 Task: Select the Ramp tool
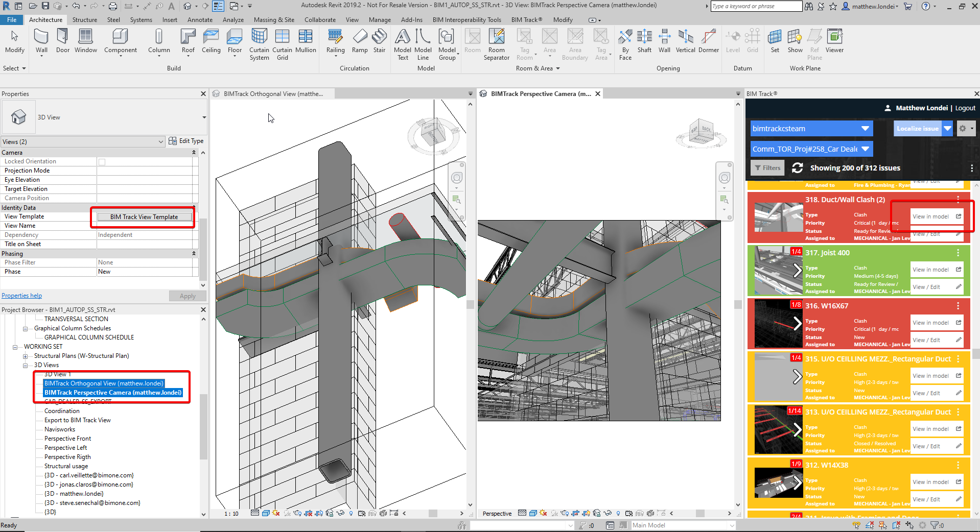tap(360, 41)
